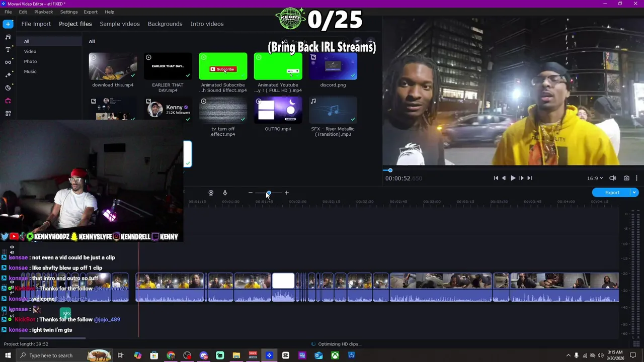The height and width of the screenshot is (362, 644).
Task: Switch to the Intro videos tab
Action: [x=207, y=24]
